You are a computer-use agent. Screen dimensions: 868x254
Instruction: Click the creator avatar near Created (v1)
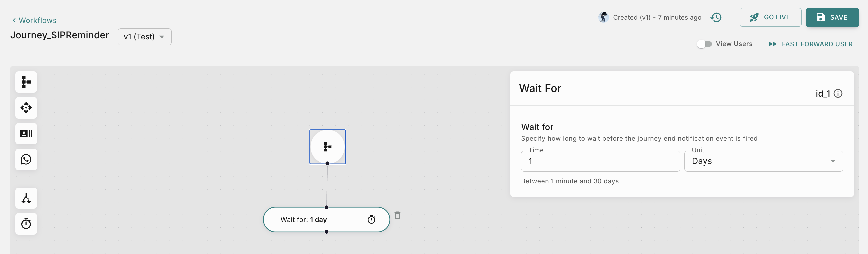click(x=603, y=17)
